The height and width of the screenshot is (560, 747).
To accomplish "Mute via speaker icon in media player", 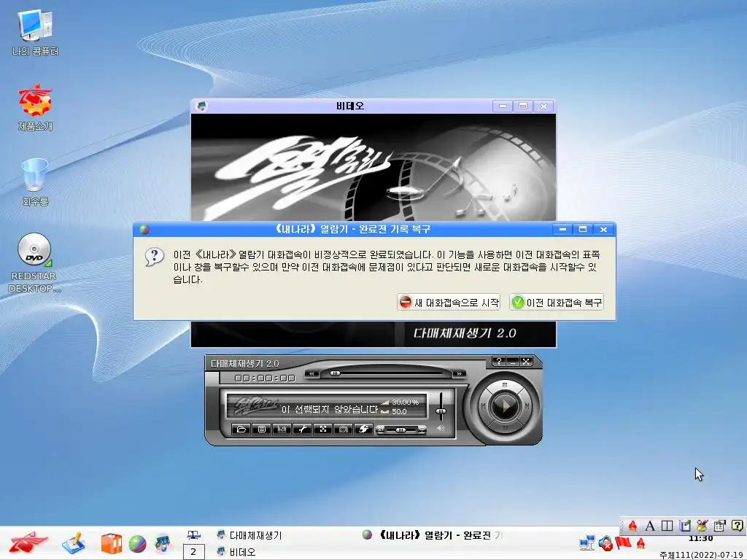I will pos(441,428).
